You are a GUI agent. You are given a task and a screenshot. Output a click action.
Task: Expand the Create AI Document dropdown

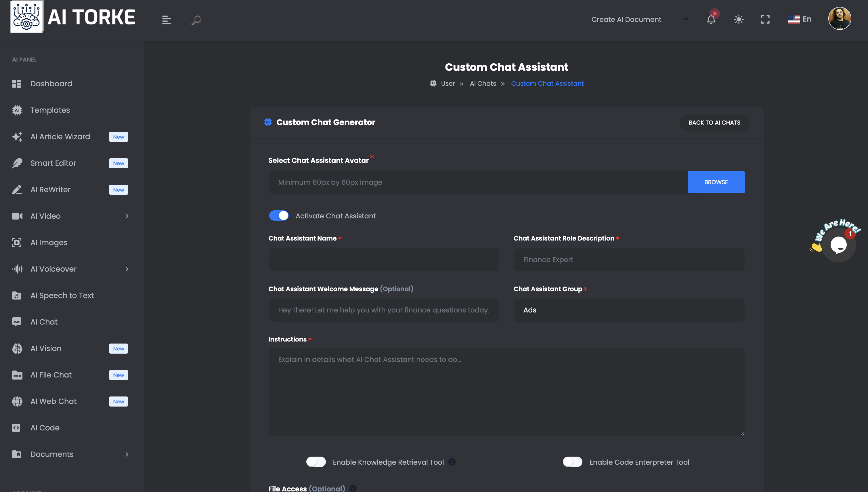click(x=686, y=19)
